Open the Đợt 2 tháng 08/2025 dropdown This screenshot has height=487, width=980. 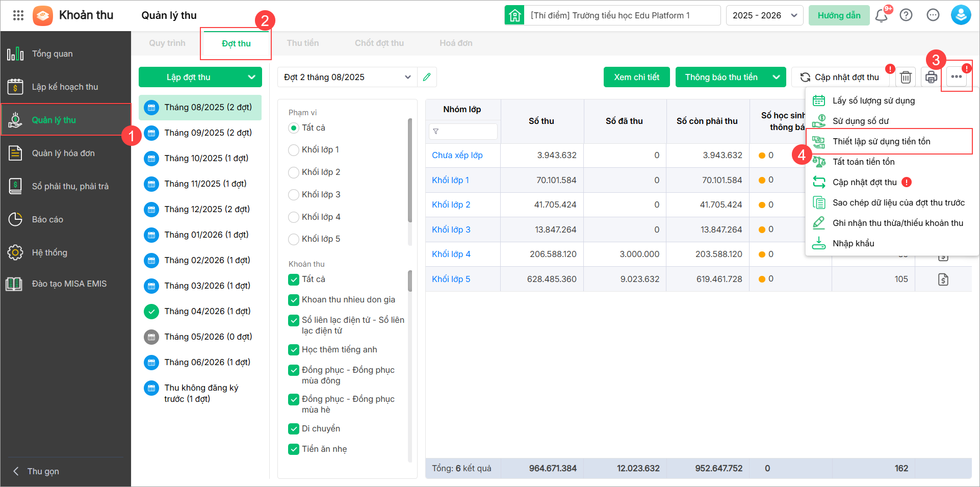point(347,77)
